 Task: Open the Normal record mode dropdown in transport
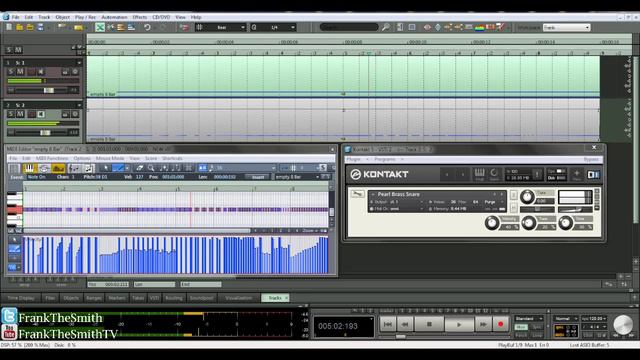coord(565,318)
